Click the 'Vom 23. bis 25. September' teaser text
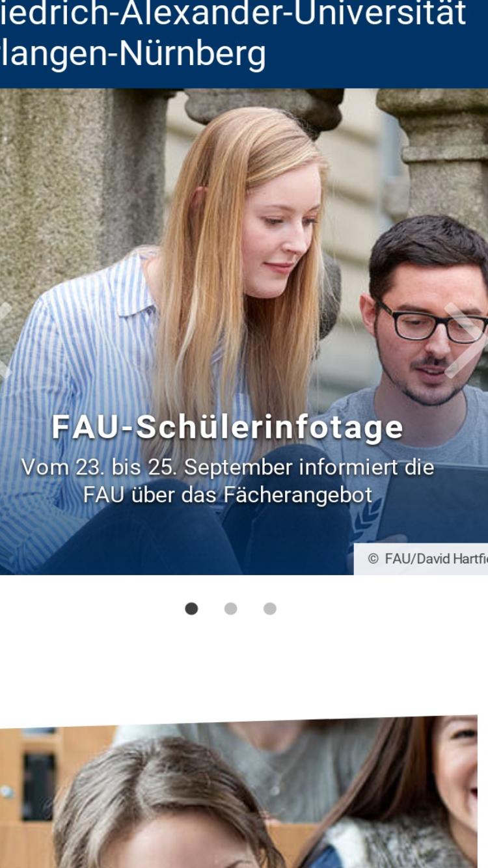Viewport: 488px width, 868px height. point(228,481)
